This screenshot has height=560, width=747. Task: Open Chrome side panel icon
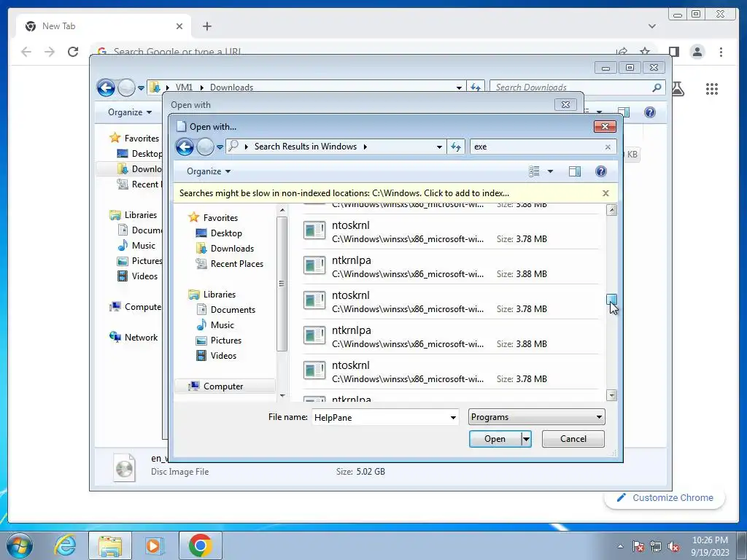click(673, 52)
